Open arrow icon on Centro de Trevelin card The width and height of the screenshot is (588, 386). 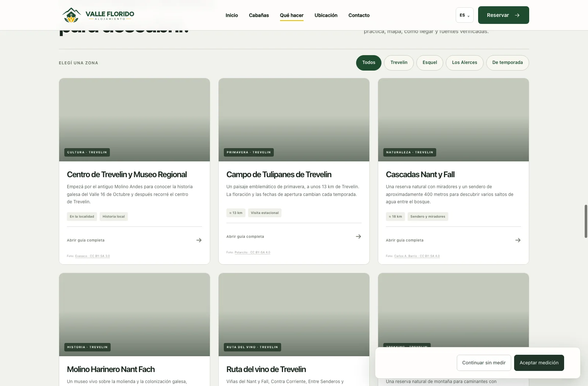coord(199,240)
